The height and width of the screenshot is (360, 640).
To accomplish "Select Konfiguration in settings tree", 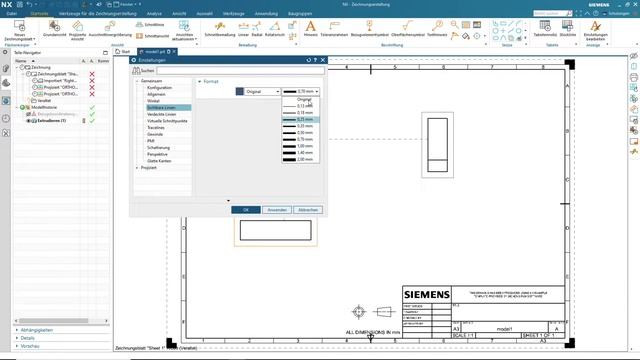I will [160, 88].
